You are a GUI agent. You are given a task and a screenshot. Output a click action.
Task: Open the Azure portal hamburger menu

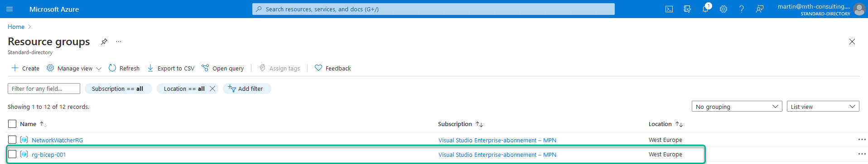tap(10, 9)
